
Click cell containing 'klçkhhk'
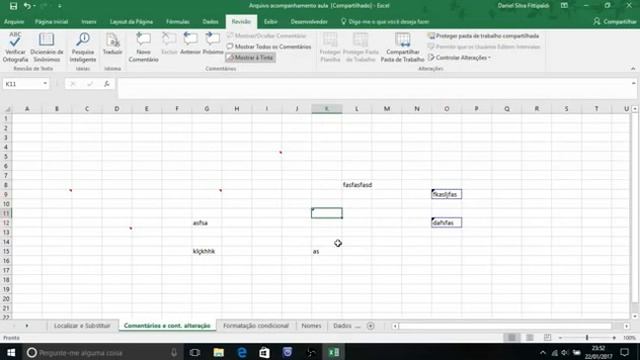point(207,251)
